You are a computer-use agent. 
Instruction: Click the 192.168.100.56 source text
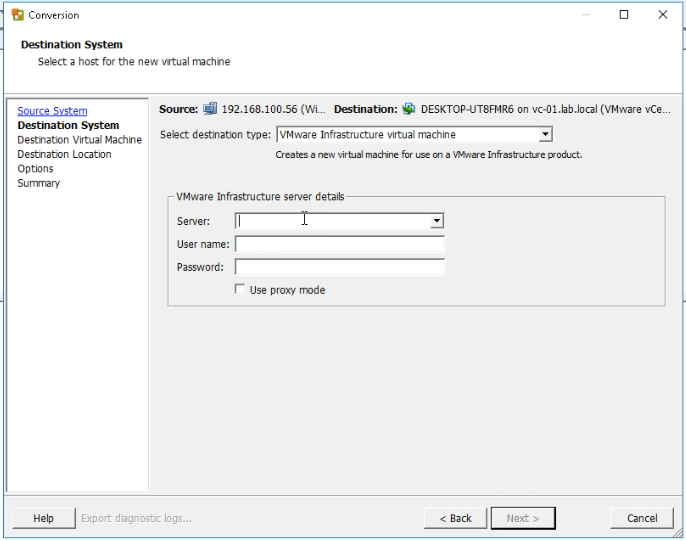click(273, 109)
